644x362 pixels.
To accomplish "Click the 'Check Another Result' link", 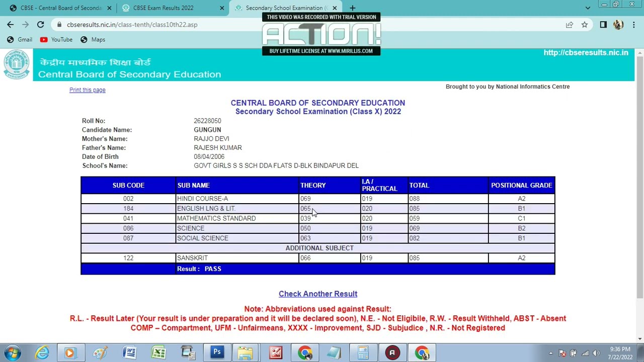I will (318, 294).
